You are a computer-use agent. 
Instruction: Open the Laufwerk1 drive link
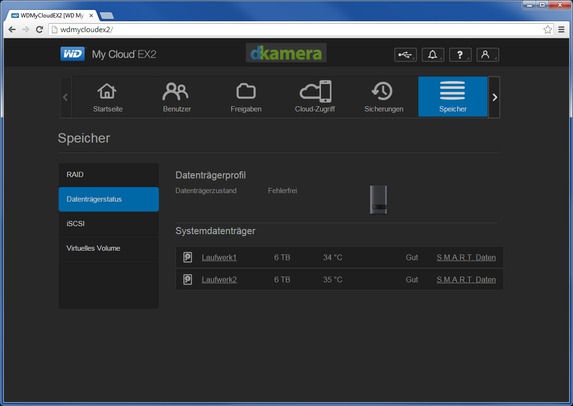tap(219, 258)
